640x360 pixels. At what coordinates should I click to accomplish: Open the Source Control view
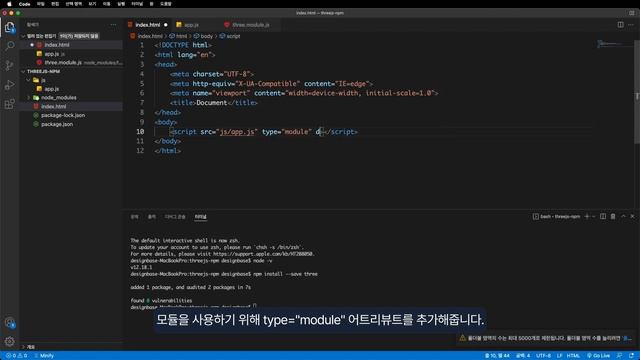(x=9, y=65)
